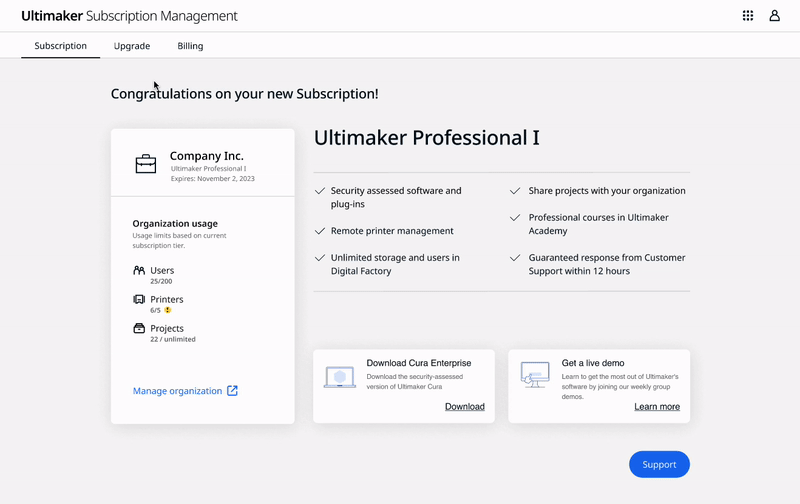Click the Printers 6/5 usage value
800x504 pixels.
(x=155, y=310)
